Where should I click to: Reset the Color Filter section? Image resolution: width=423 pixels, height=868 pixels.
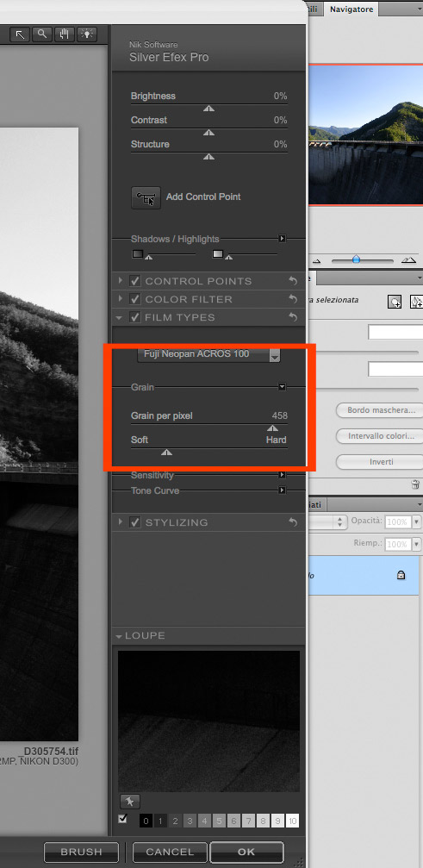click(x=293, y=299)
